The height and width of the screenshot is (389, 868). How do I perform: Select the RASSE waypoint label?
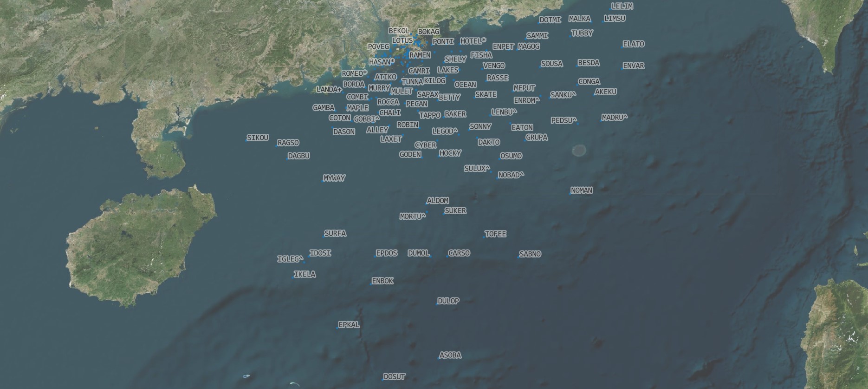498,78
